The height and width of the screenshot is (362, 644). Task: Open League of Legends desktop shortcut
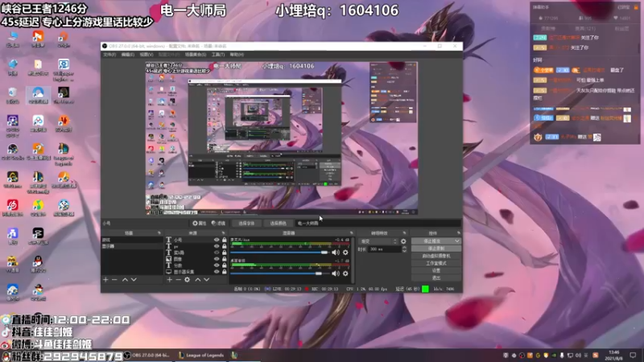(64, 154)
